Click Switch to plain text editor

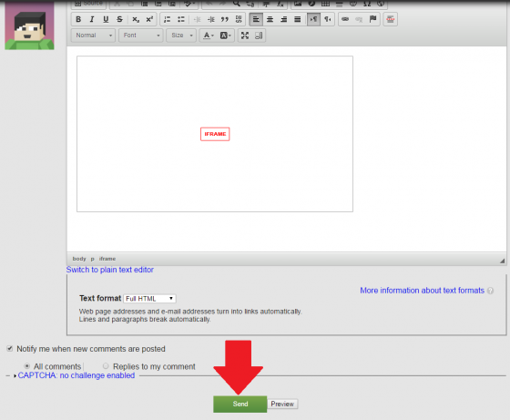coord(110,270)
